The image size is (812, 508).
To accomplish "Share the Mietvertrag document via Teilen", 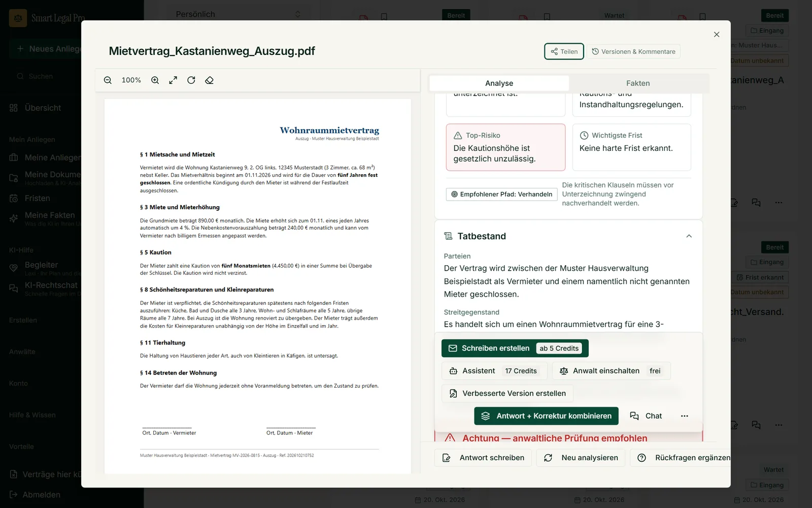I will pos(564,51).
